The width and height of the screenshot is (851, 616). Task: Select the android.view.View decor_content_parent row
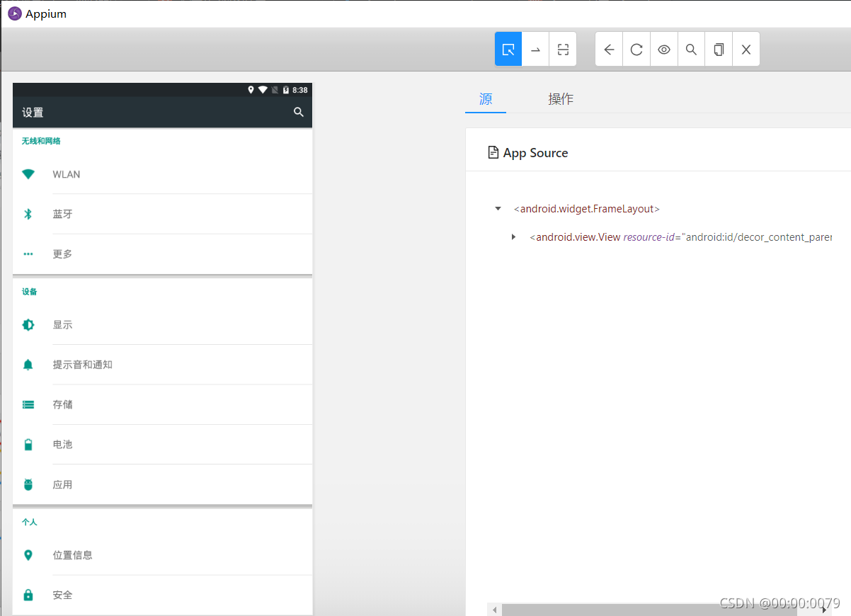pos(680,237)
